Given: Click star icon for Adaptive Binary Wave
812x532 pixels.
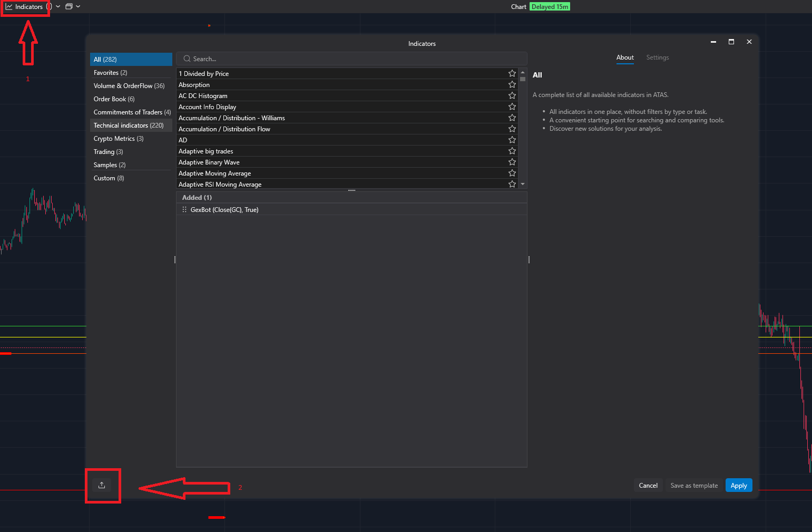Looking at the screenshot, I should [512, 162].
